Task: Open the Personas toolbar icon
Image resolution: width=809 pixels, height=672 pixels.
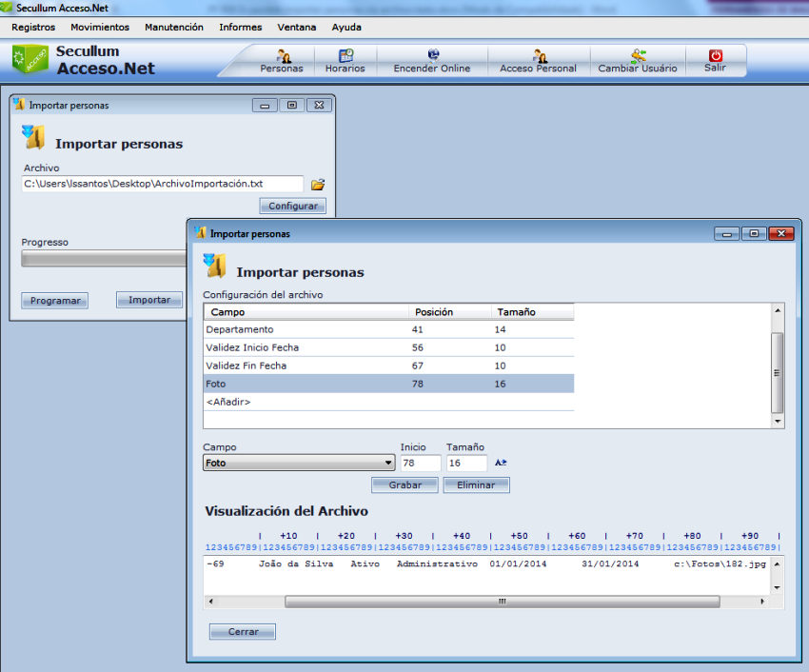Action: 283,56
